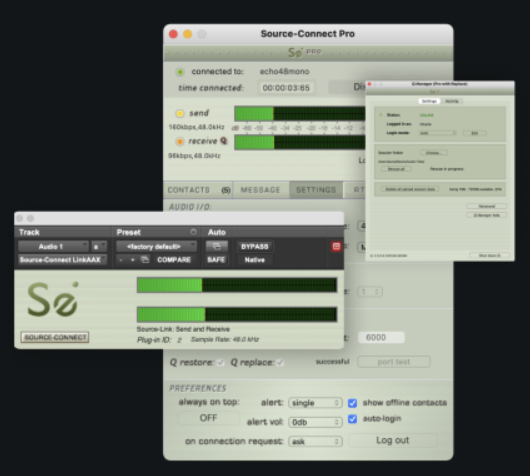This screenshot has height=476, width=530.
Task: Open the factory default preset dropdown
Action: pos(156,246)
